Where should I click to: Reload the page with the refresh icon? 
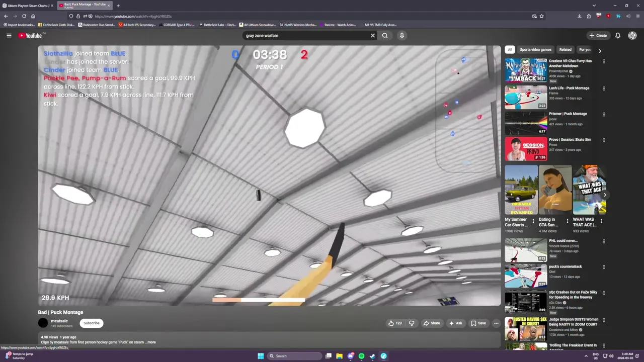point(24,16)
